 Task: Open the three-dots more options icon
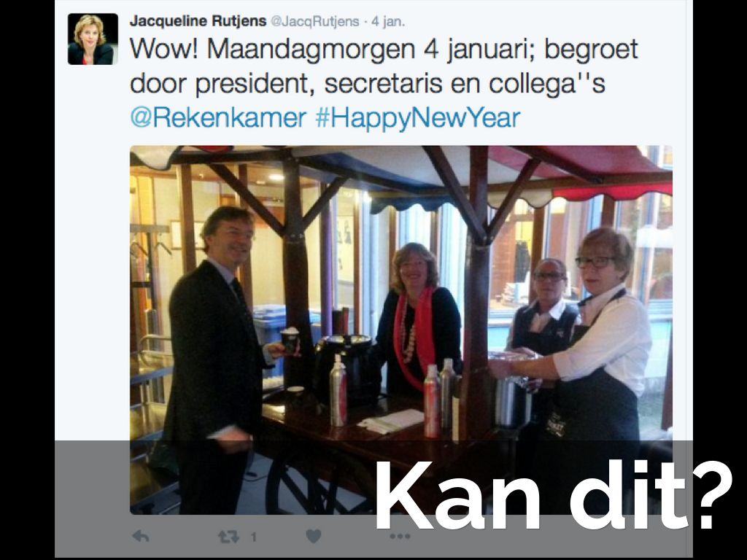coord(400,537)
